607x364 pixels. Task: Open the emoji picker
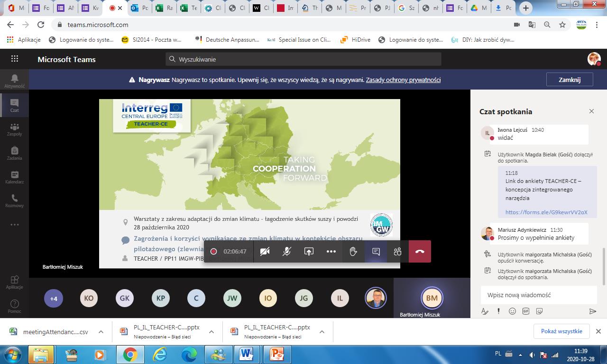point(512,311)
